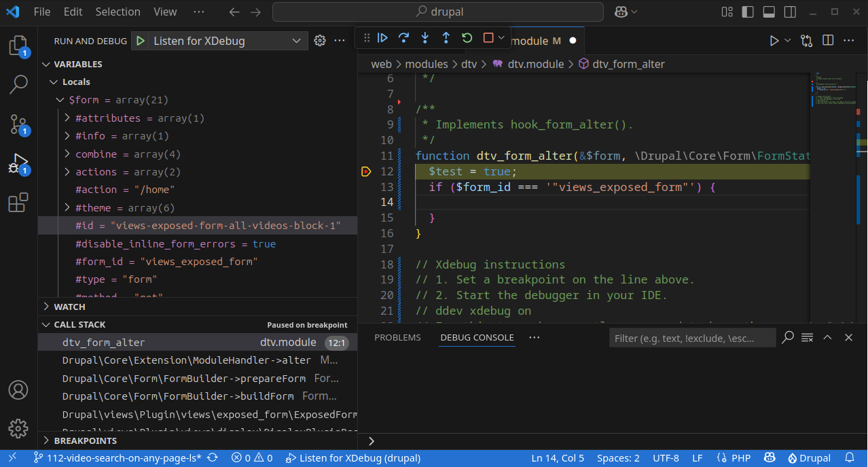Click branch 112-video-search-on-any-page-ls in status bar

click(x=117, y=458)
